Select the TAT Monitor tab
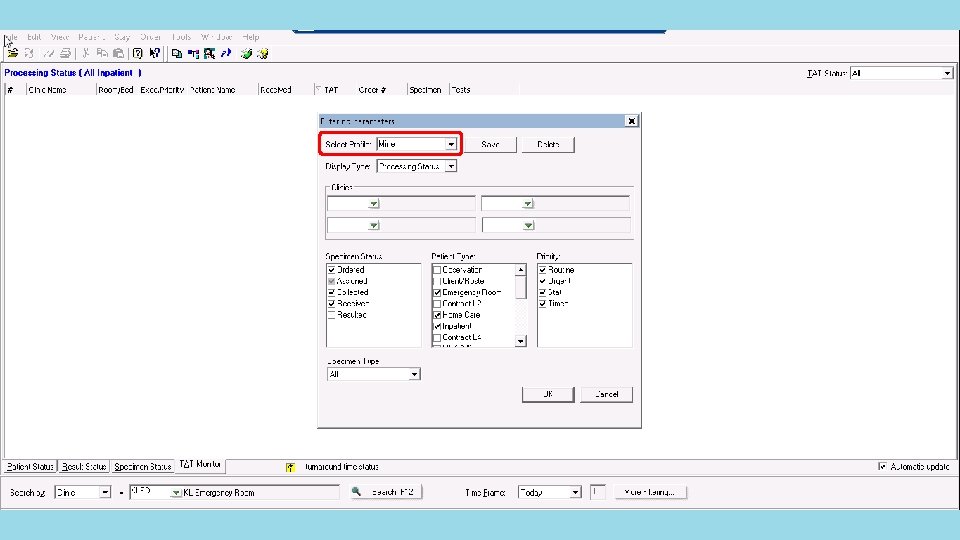 tap(200, 465)
